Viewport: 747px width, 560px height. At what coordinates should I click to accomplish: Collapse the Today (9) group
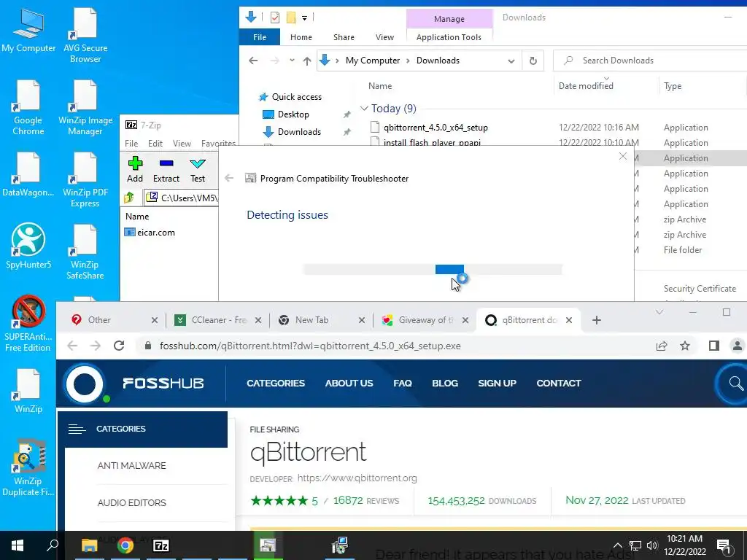(364, 109)
